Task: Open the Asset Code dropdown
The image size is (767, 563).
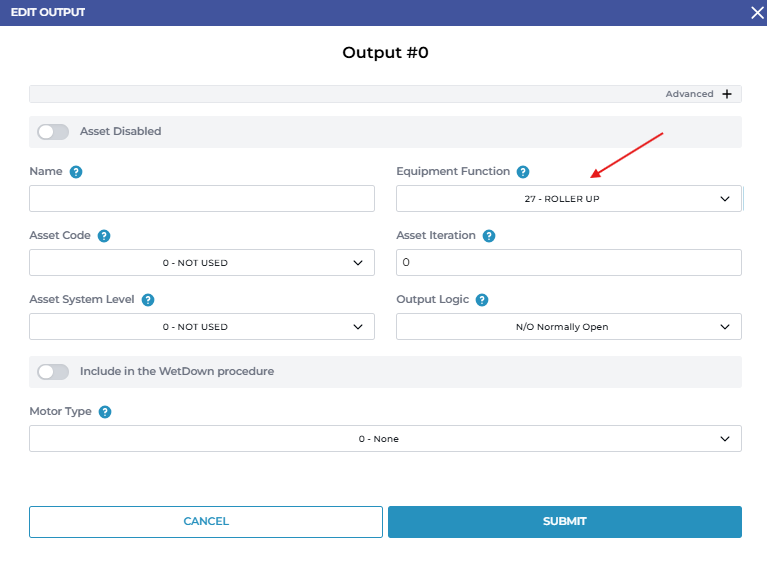Action: pyautogui.click(x=201, y=263)
